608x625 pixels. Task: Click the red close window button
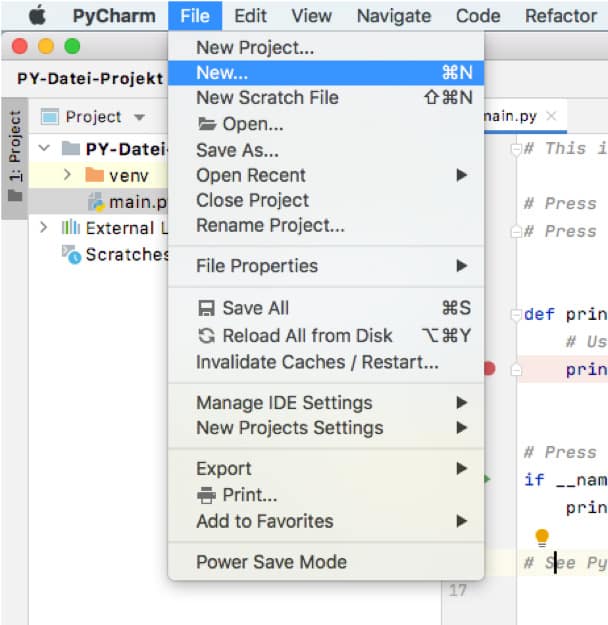(x=20, y=46)
